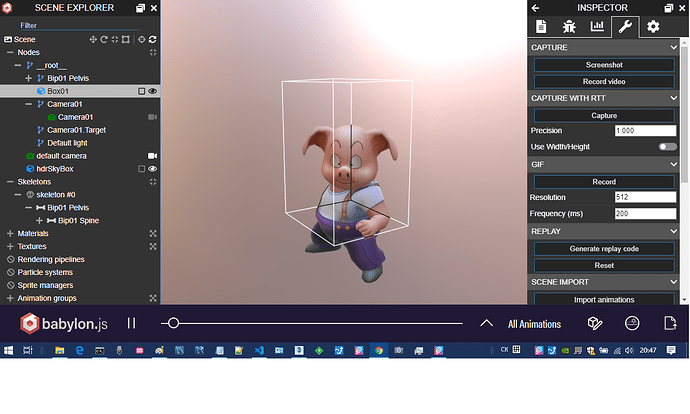Toggle hdrSkyBox visibility eye icon
Image resolution: width=690 pixels, height=414 pixels.
tap(153, 169)
